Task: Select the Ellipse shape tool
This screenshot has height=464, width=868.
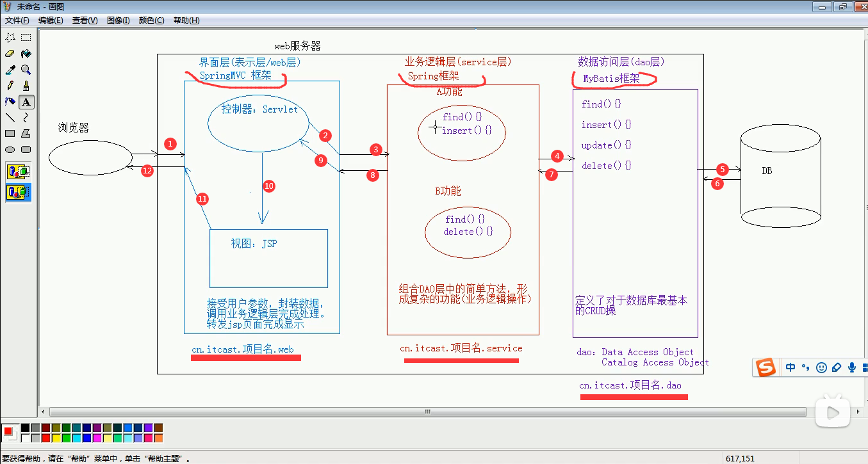Action: [x=10, y=149]
